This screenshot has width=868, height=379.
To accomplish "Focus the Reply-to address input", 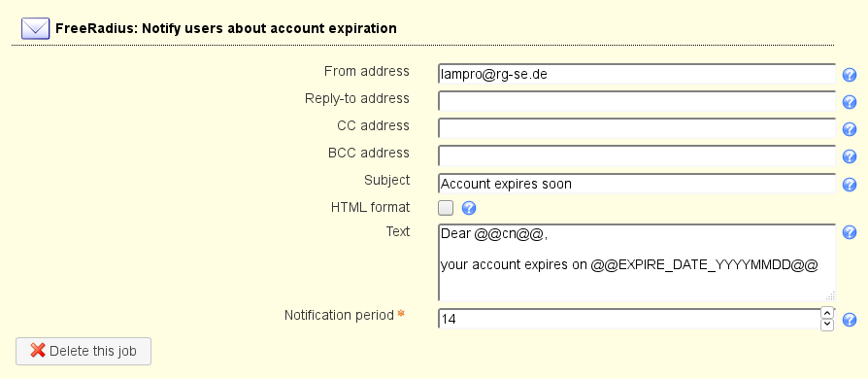I will coord(637,101).
